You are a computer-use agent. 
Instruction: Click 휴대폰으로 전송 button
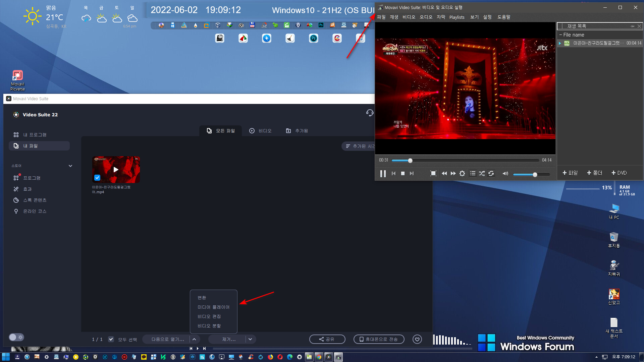379,339
